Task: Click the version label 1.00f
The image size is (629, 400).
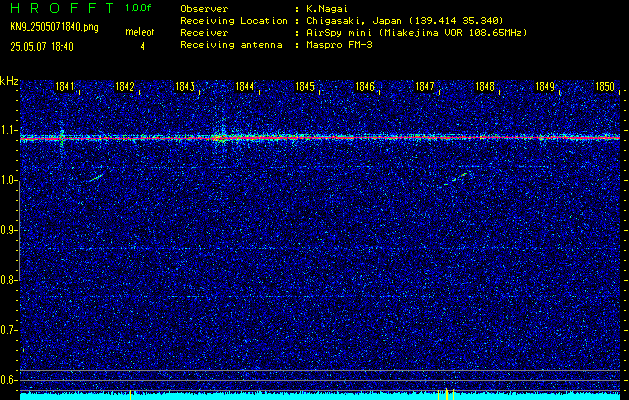Action: (138, 8)
